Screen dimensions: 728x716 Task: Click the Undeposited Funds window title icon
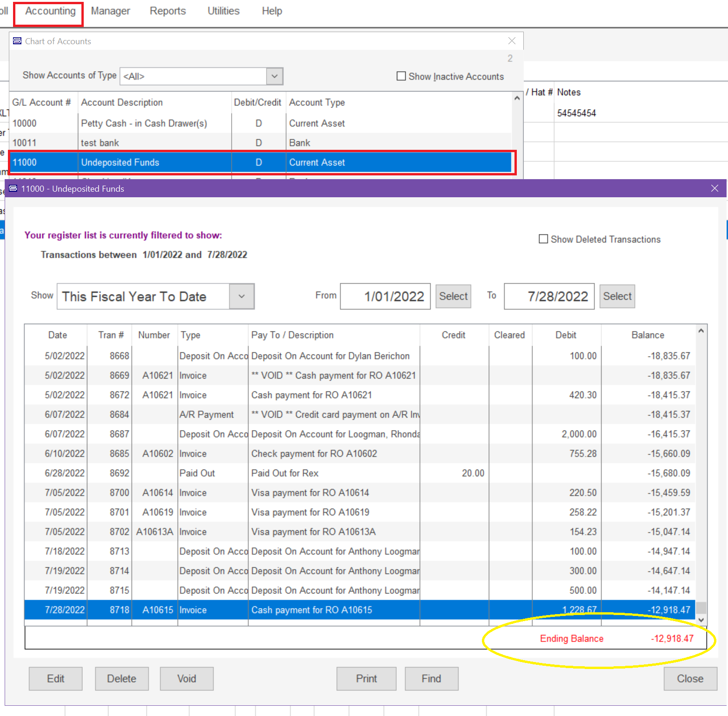coord(13,188)
